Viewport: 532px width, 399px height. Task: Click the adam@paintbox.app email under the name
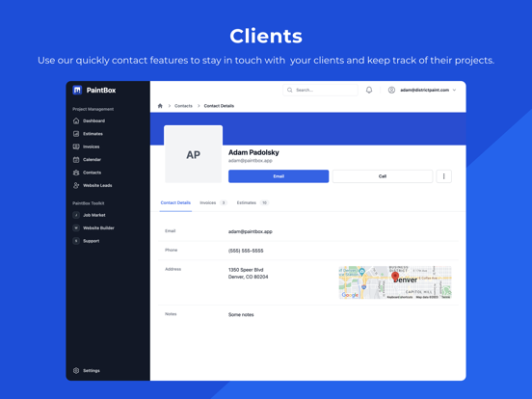251,161
